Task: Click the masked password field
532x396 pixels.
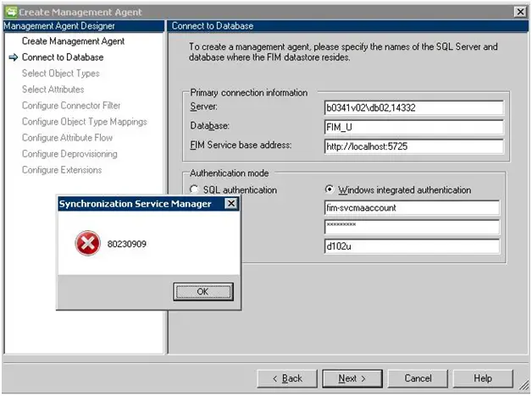Action: [x=412, y=227]
